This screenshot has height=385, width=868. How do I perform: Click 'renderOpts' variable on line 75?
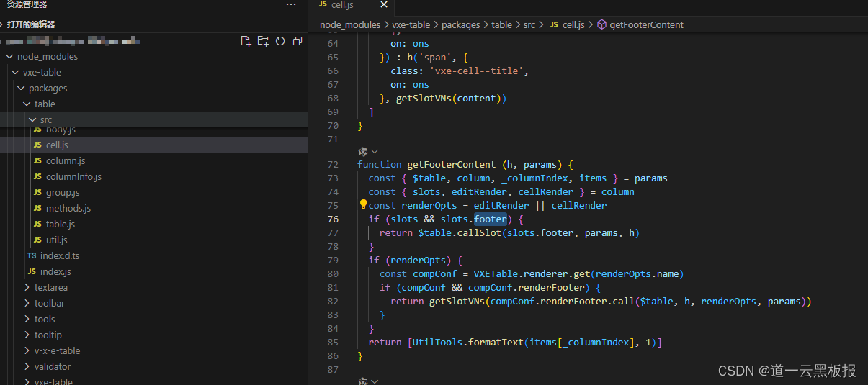click(x=429, y=205)
